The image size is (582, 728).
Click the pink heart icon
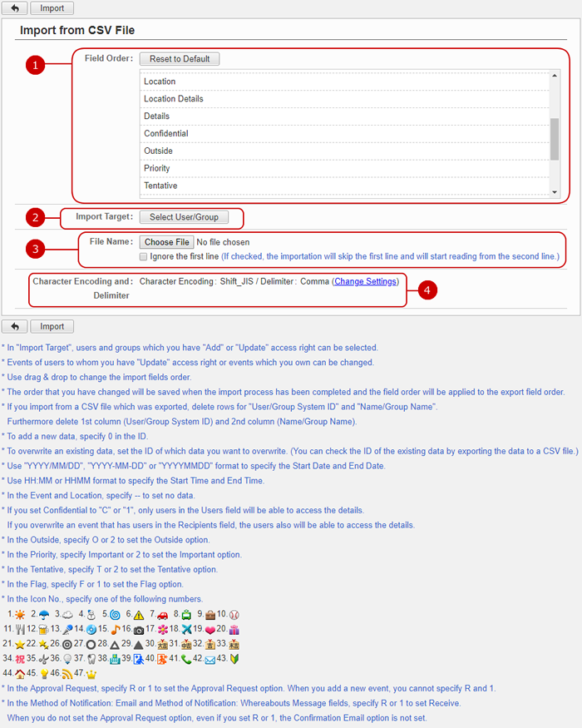click(210, 629)
